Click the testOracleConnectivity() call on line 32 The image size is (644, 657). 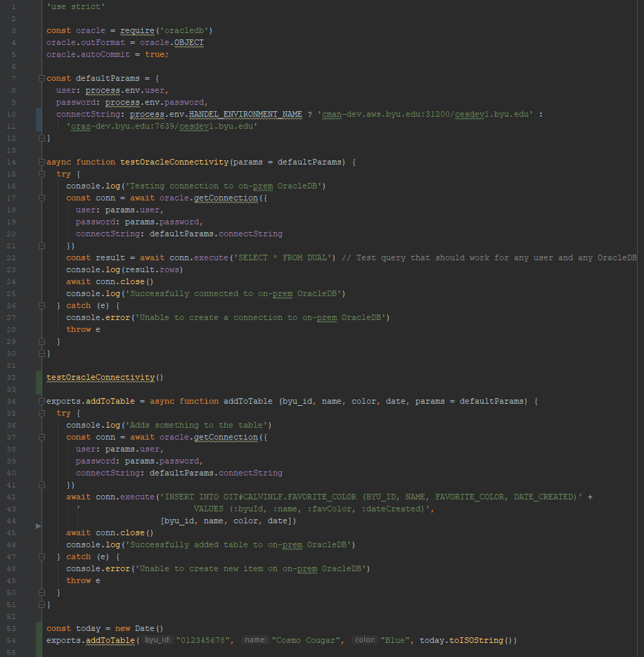point(105,378)
